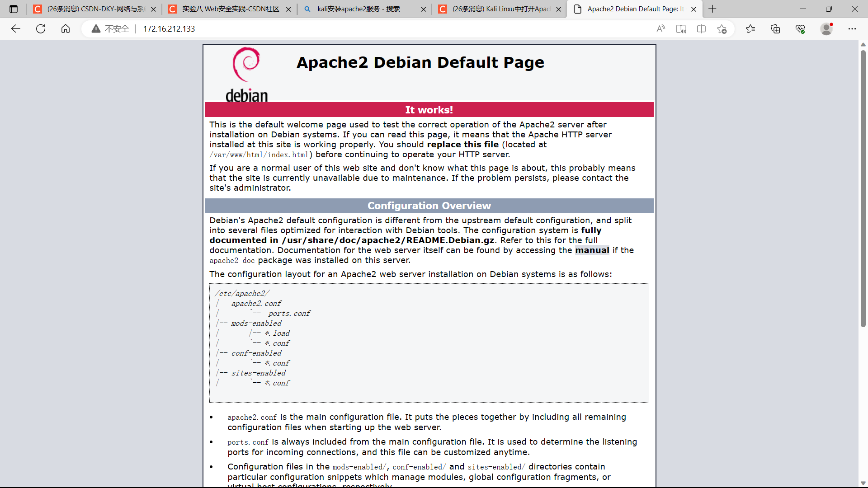Close the Web安全实践 tab
Viewport: 868px width, 488px height.
pyautogui.click(x=288, y=9)
